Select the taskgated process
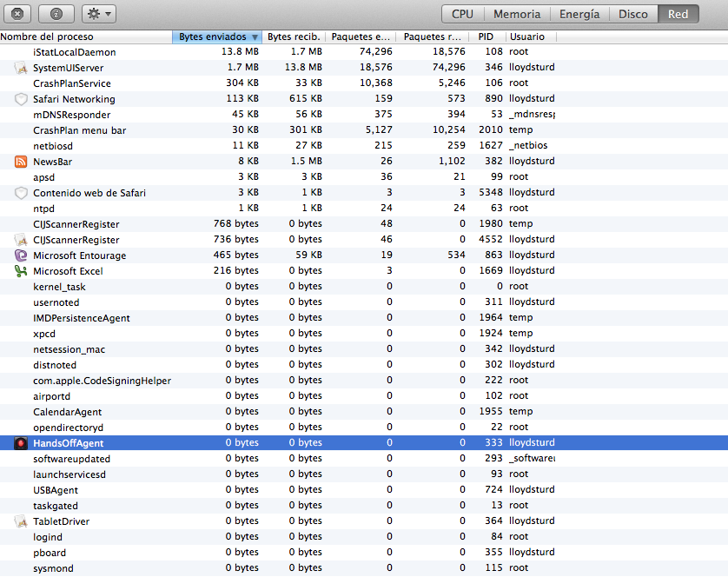 (x=364, y=506)
